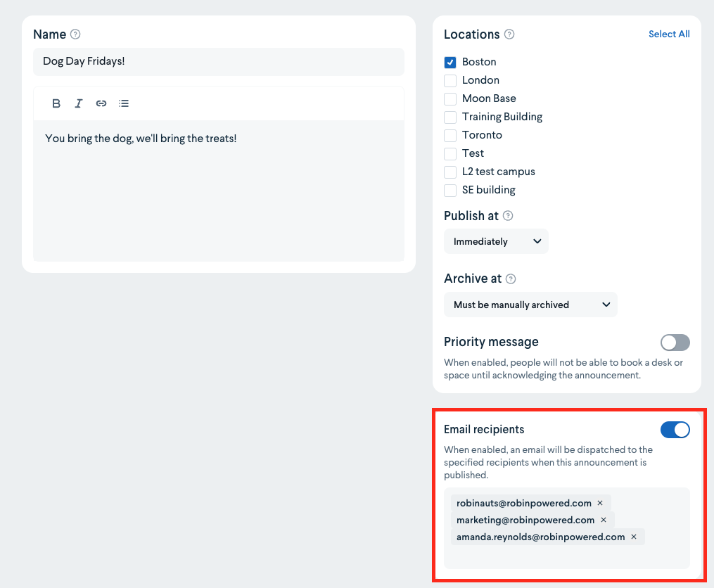Remove marketing@robinpowered.com recipient

tap(604, 520)
